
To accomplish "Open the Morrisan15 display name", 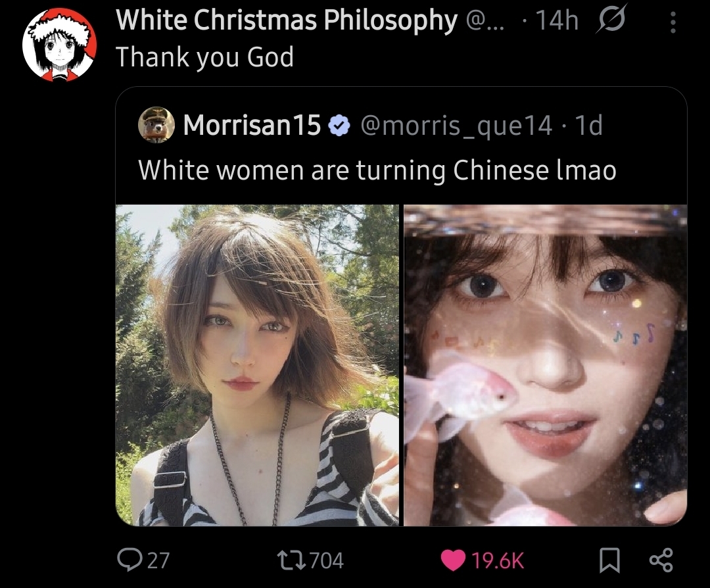I will [252, 126].
